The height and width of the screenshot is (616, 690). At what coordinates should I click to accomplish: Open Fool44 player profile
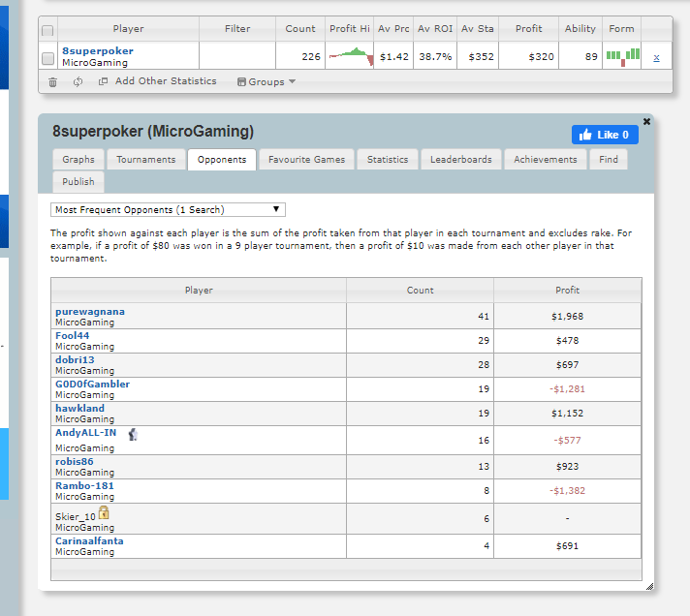point(72,335)
